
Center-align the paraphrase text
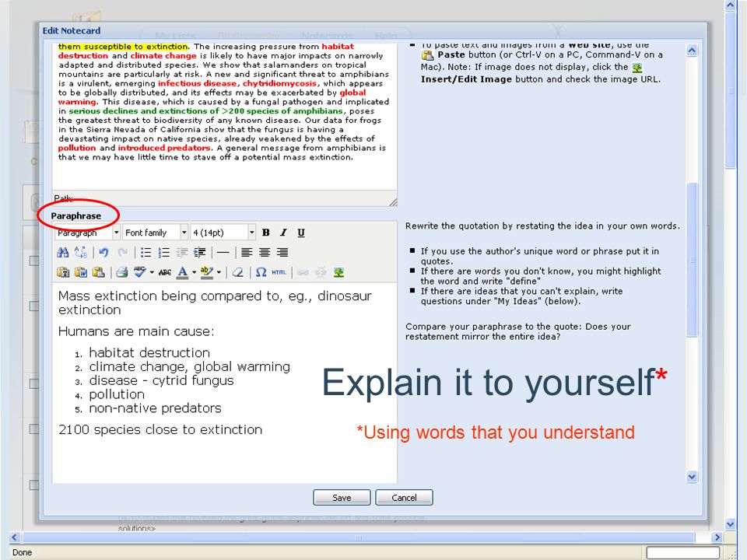(x=265, y=252)
